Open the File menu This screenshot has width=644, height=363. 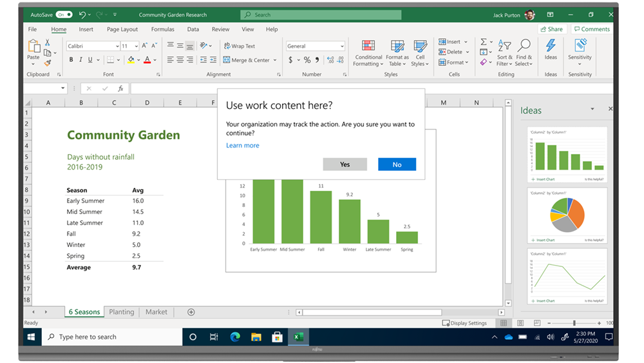[x=32, y=29]
